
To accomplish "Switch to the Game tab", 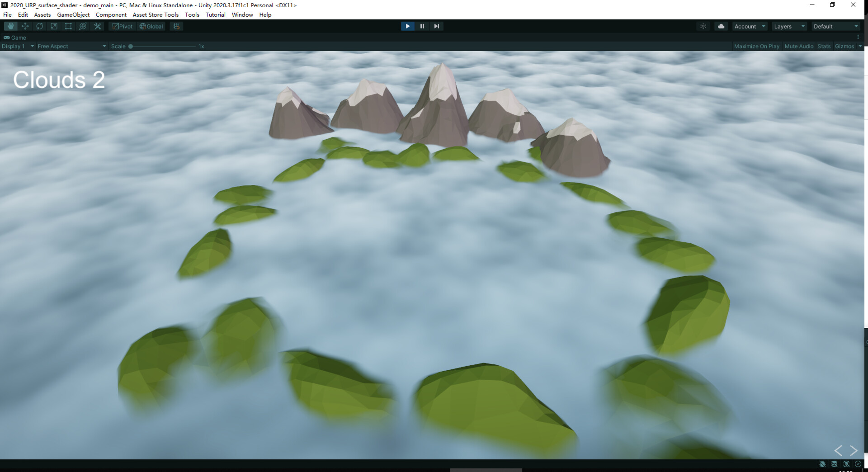I will tap(15, 38).
